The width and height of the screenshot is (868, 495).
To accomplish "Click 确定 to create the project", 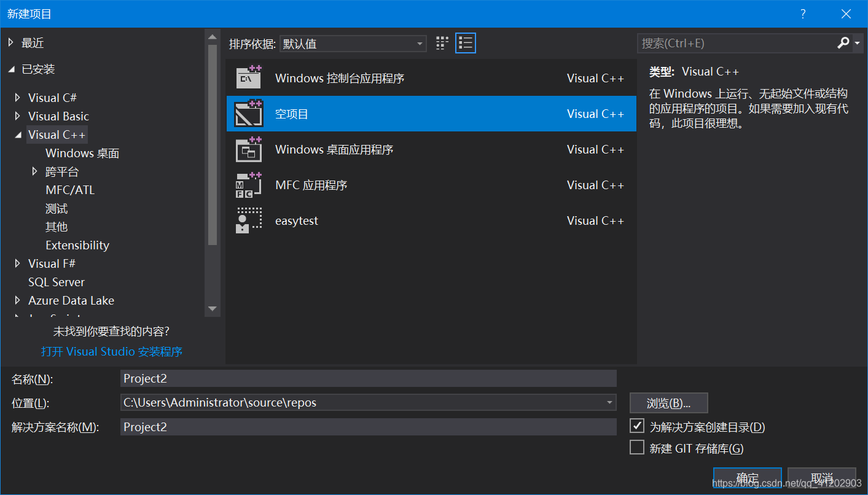I will point(748,478).
